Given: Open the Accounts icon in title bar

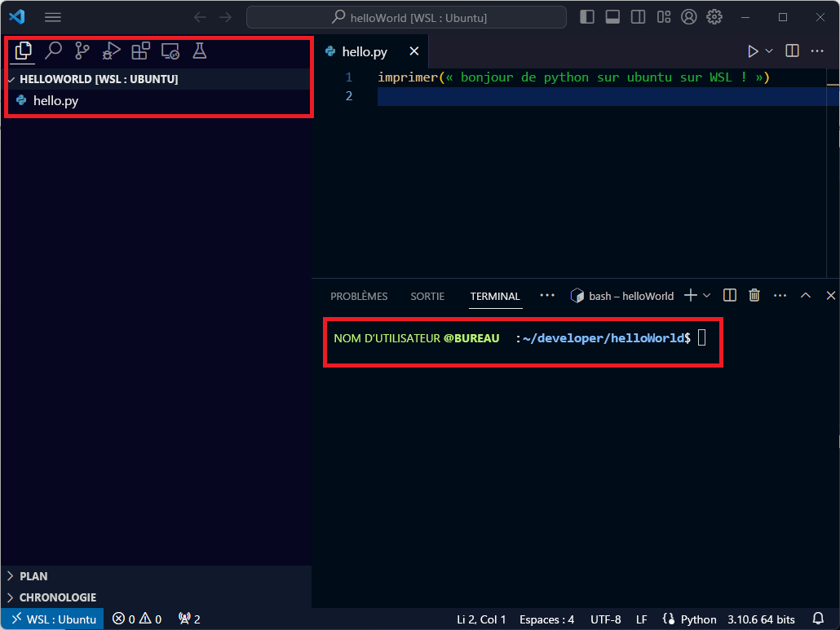Looking at the screenshot, I should point(689,17).
